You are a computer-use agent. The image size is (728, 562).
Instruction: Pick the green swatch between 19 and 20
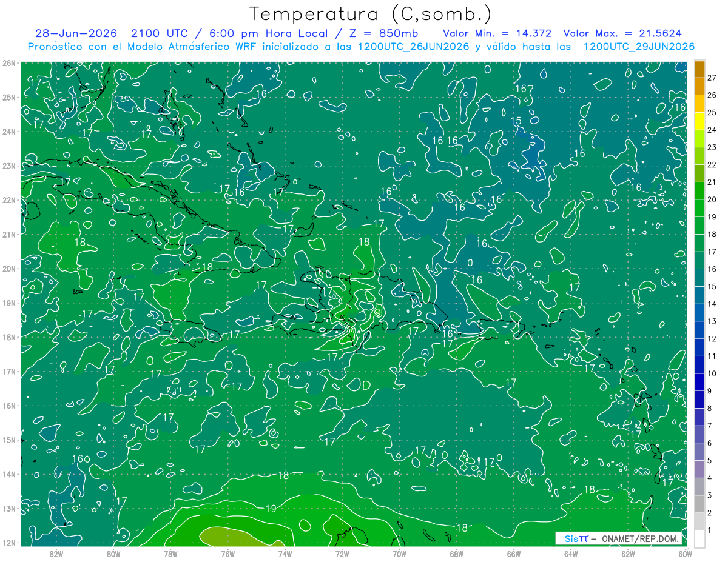699,208
